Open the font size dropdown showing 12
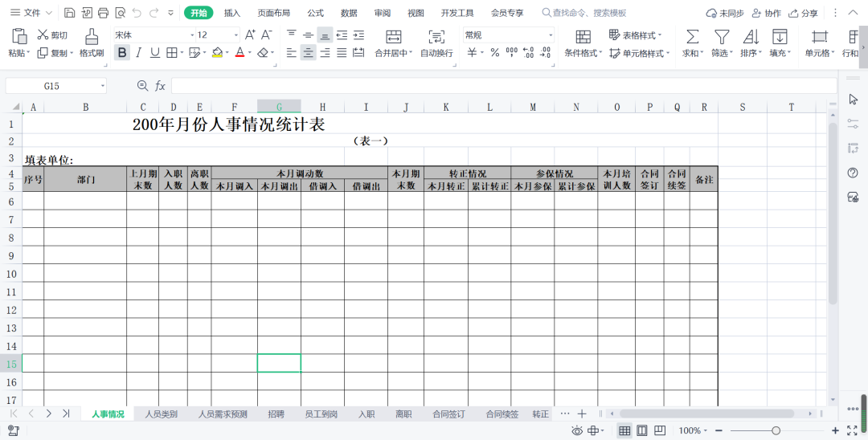 (235, 35)
